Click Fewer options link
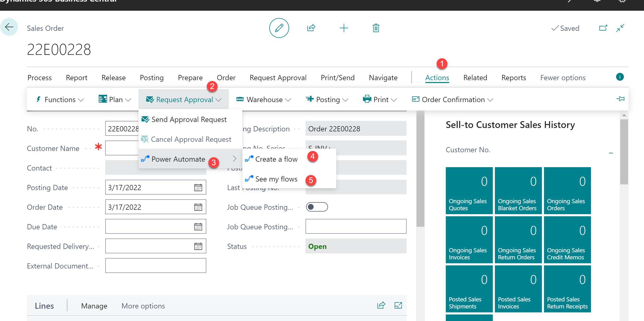The height and width of the screenshot is (321, 644). [563, 78]
